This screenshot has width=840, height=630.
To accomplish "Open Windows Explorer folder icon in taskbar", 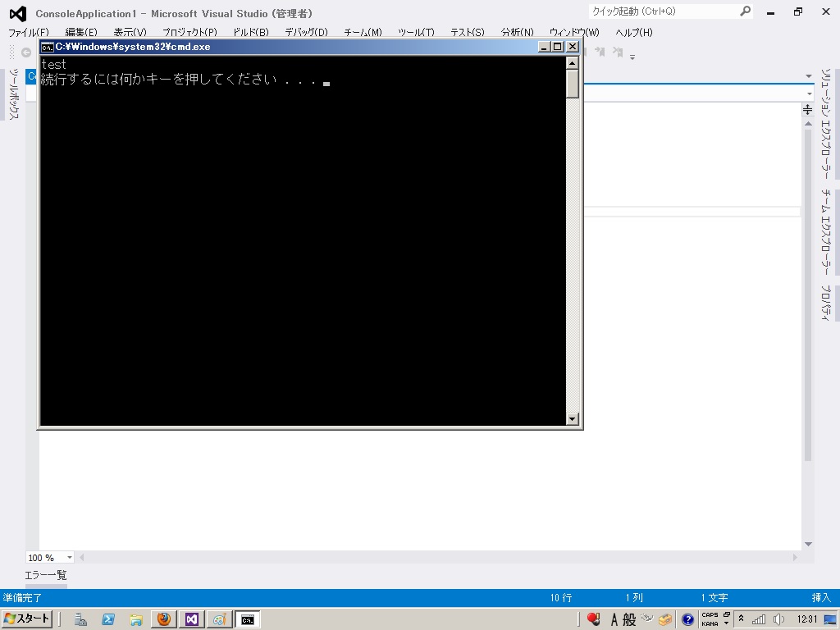I will coord(136,620).
